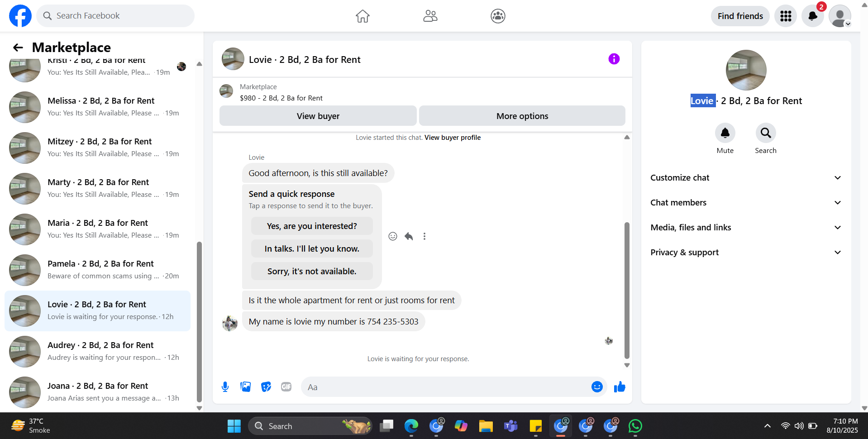Click Lovie's avatar beside phone number message
Image resolution: width=868 pixels, height=439 pixels.
pyautogui.click(x=230, y=323)
